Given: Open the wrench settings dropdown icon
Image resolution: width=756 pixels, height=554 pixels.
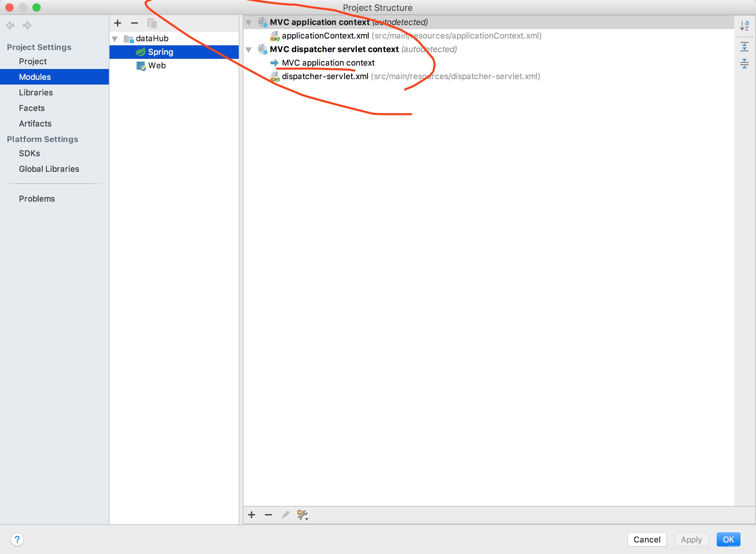Looking at the screenshot, I should pos(302,515).
